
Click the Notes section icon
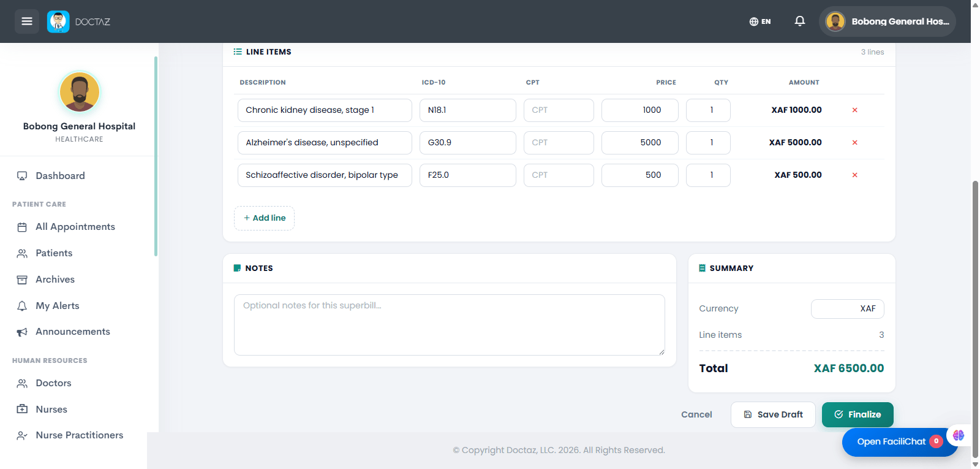(237, 269)
